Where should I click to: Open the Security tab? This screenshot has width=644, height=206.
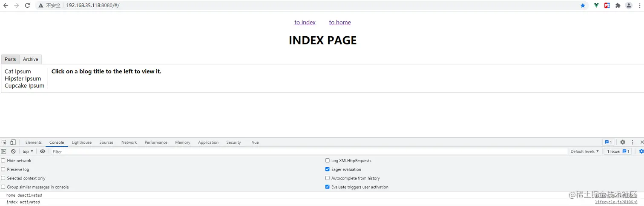[233, 142]
